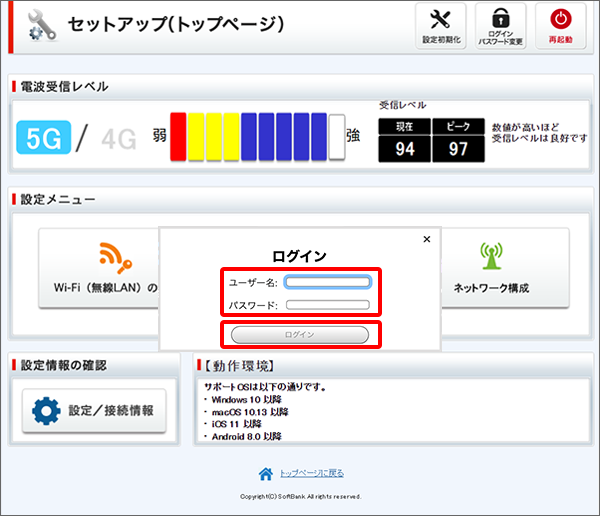This screenshot has height=516, width=600.
Task: Open ネットワーク構成 tile
Action: (x=505, y=268)
